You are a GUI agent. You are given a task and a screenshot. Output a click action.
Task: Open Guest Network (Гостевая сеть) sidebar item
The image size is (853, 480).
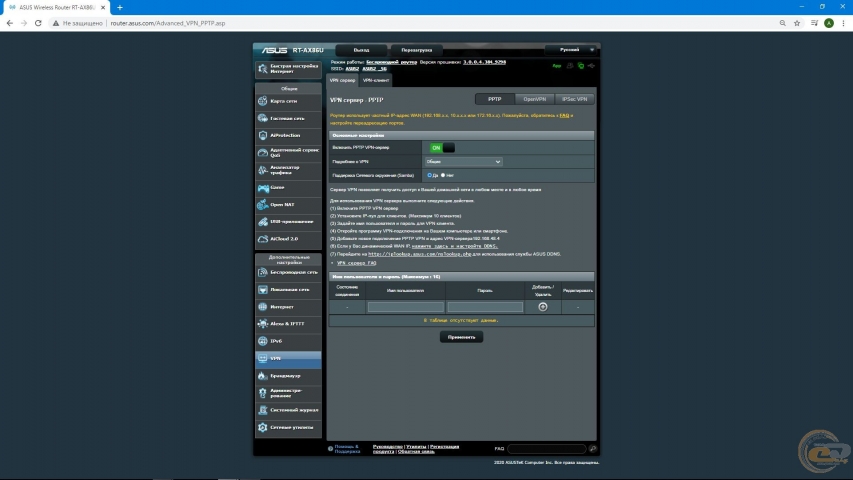pyautogui.click(x=288, y=118)
